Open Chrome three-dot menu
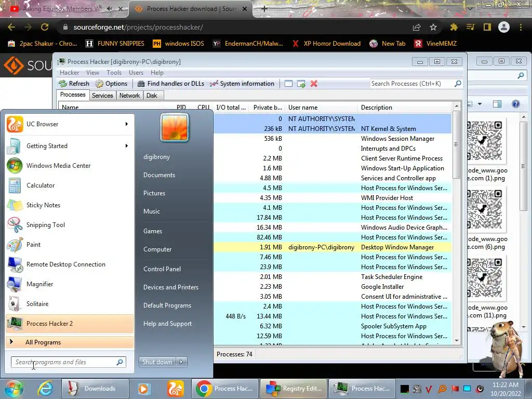 pos(521,27)
